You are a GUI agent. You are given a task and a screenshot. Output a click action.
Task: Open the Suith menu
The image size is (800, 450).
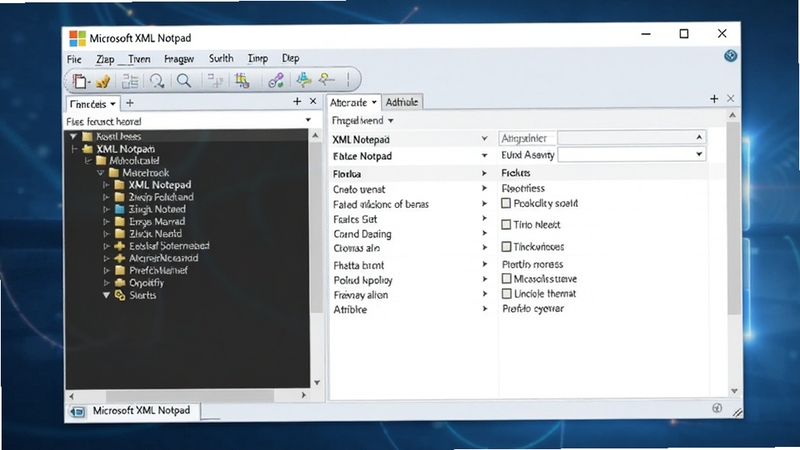(221, 58)
